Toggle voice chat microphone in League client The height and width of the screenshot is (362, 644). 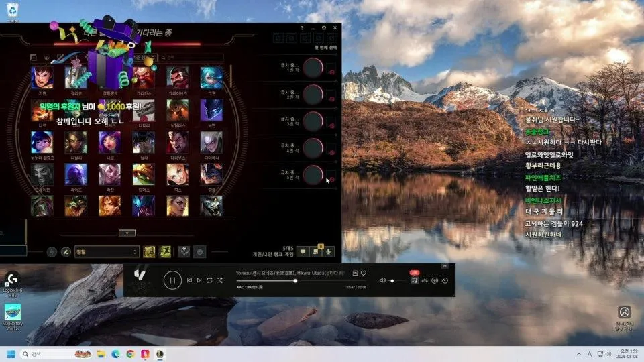point(329,251)
